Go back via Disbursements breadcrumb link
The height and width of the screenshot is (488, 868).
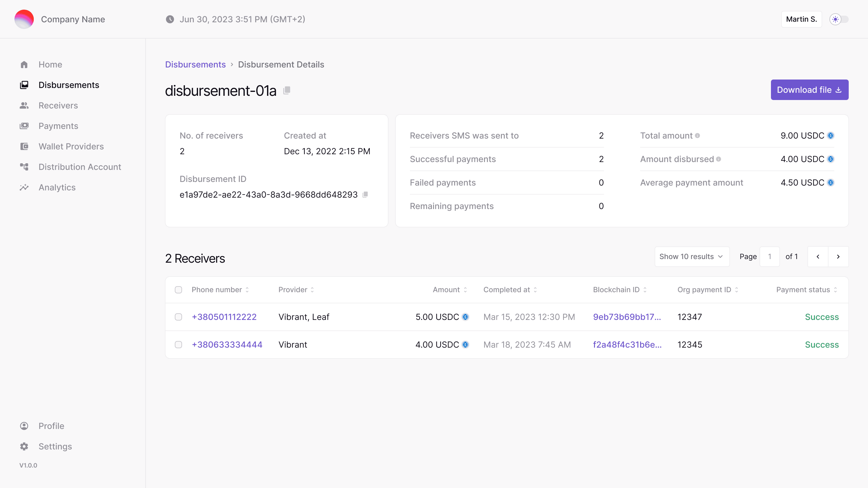point(195,64)
